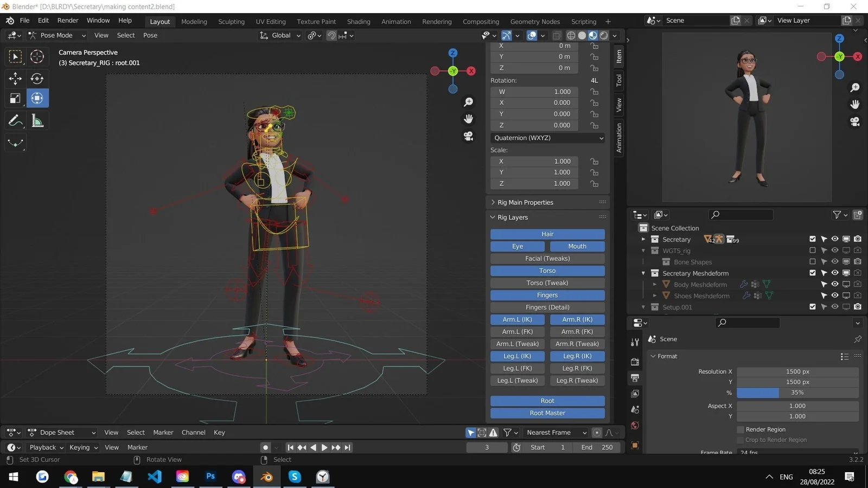Activate the Annotate tool

point(15,120)
